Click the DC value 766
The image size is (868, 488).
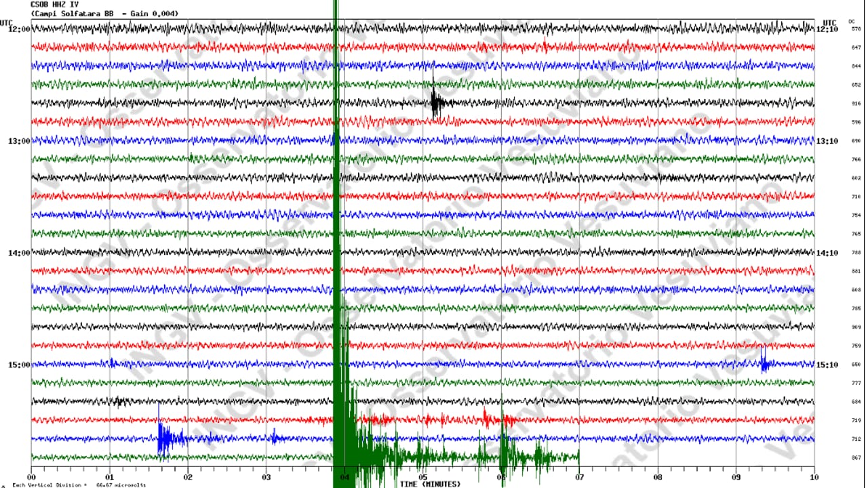click(x=856, y=159)
